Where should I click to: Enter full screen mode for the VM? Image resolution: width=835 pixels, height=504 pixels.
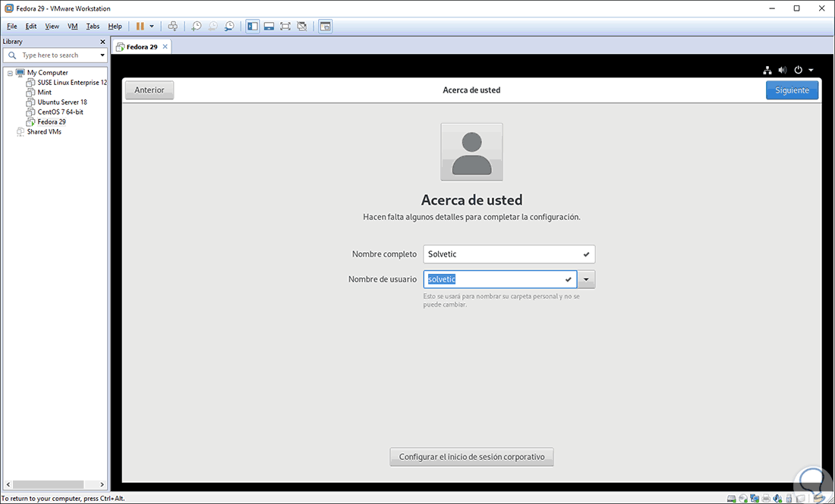pyautogui.click(x=285, y=26)
